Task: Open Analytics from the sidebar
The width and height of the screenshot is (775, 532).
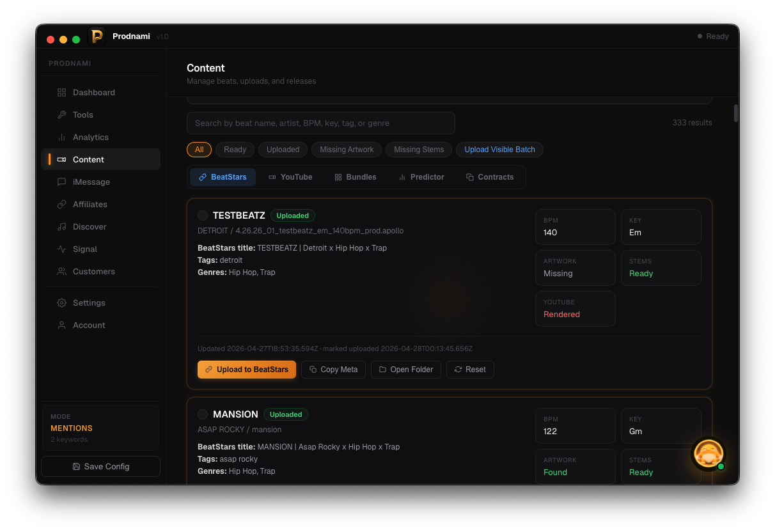Action: 100,137
